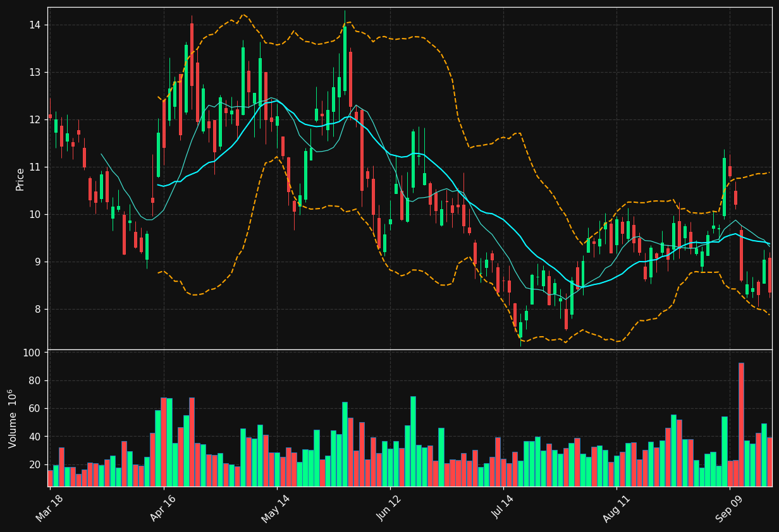The height and width of the screenshot is (532, 779).
Task: Click price axis tick 8
Action: coord(38,309)
